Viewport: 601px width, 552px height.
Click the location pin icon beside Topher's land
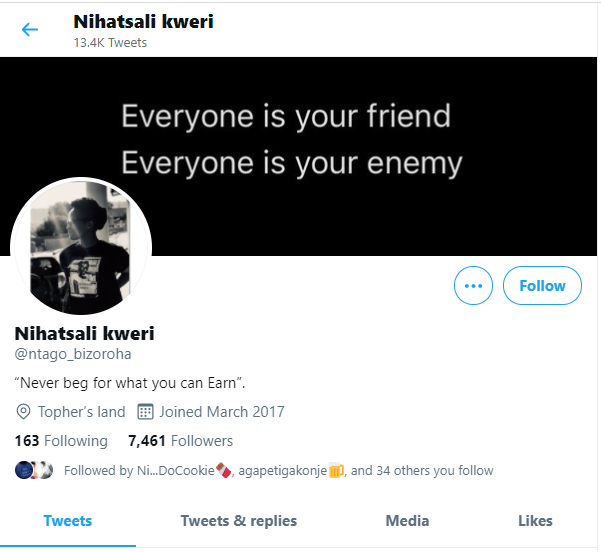pyautogui.click(x=23, y=412)
